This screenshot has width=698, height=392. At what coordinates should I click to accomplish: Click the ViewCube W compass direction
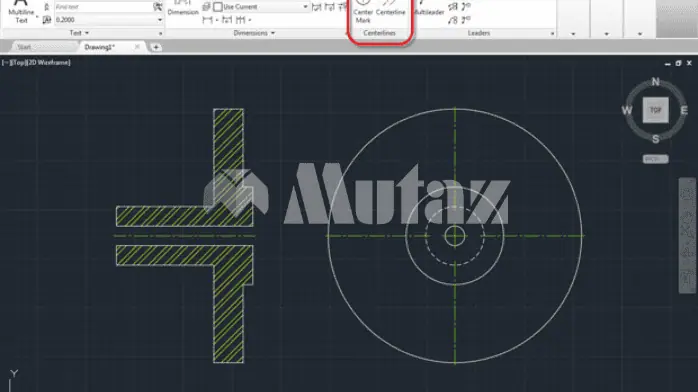coord(627,110)
